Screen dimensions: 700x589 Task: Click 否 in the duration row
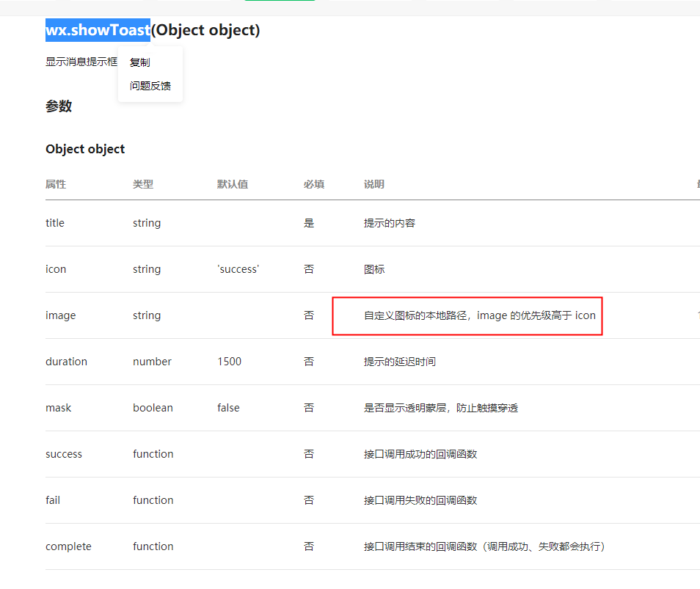click(x=309, y=362)
